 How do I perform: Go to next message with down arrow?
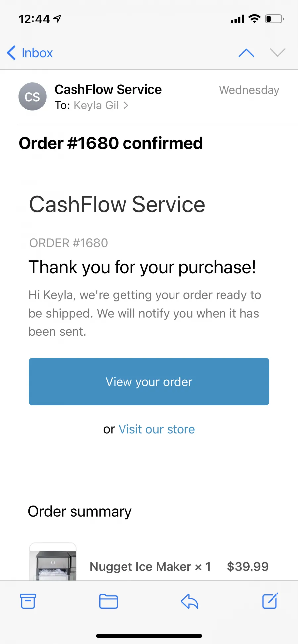point(277,52)
